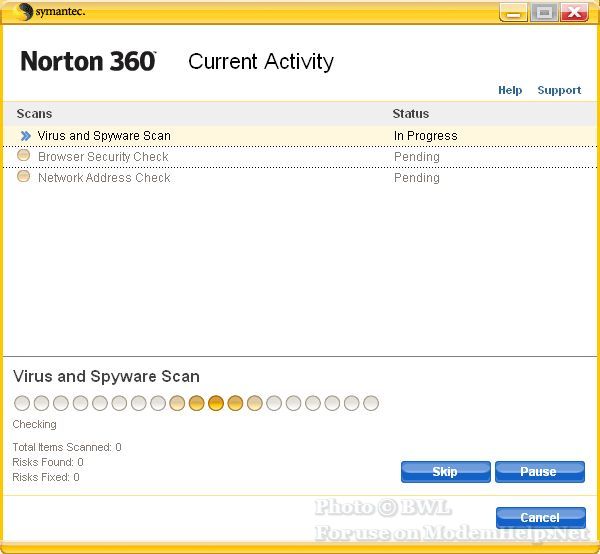This screenshot has width=600, height=554.
Task: Maximize the Norton 360 window
Action: point(544,13)
